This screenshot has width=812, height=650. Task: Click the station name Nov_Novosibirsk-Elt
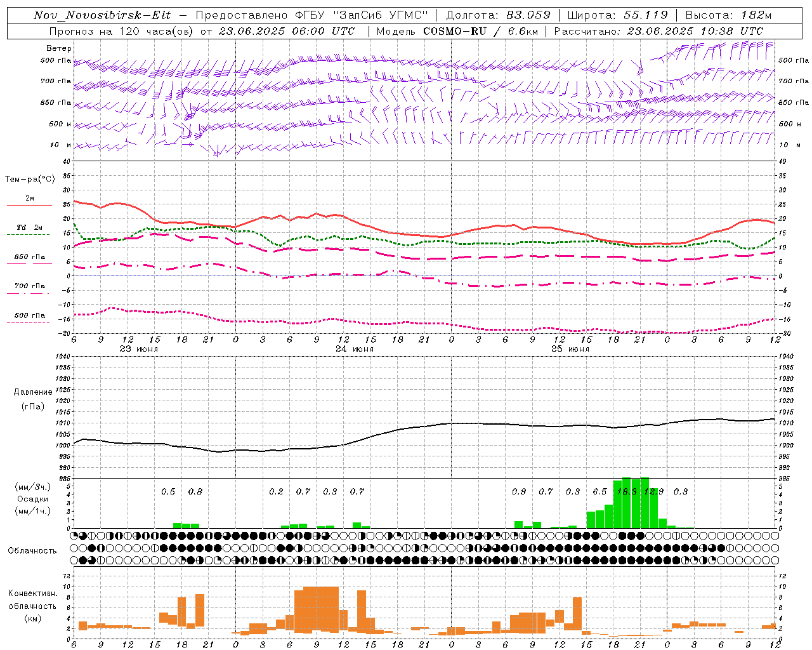[102, 15]
